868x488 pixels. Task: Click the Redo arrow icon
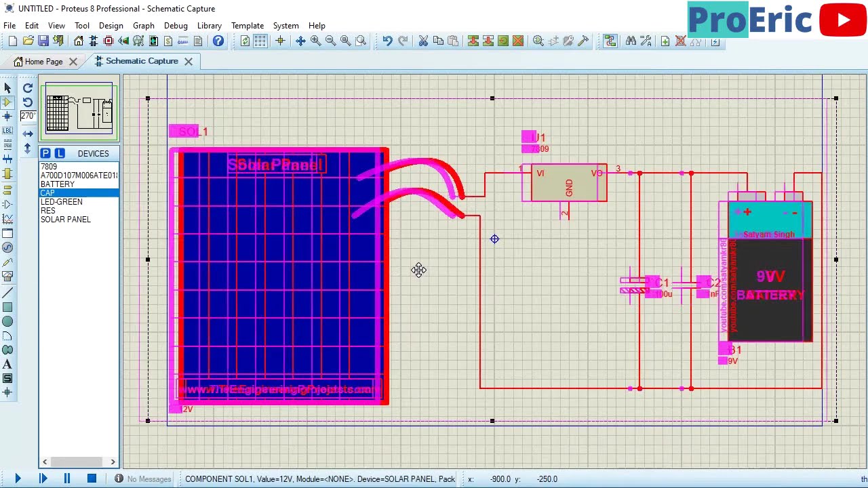click(x=403, y=41)
